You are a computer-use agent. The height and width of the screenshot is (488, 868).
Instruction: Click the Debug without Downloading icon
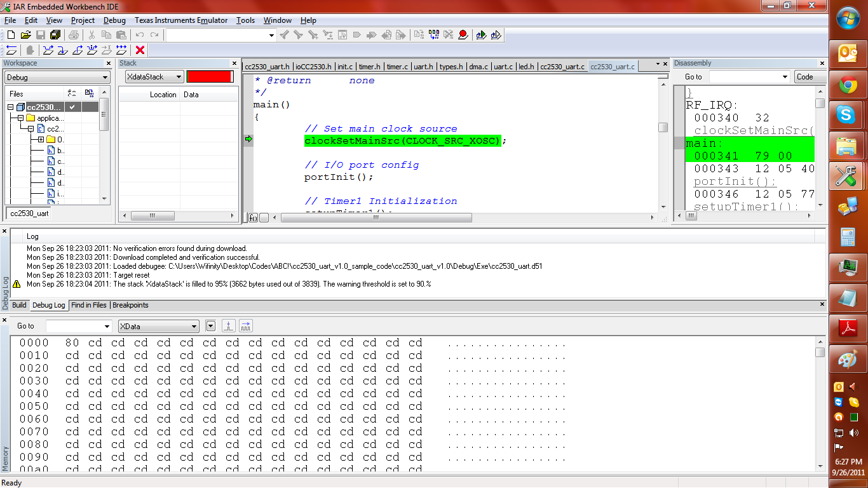[x=496, y=35]
